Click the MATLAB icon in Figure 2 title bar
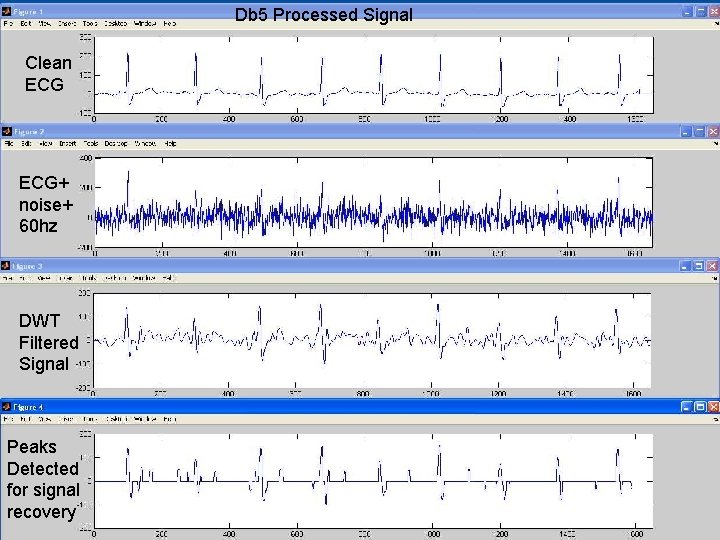720x540 pixels. click(x=6, y=132)
